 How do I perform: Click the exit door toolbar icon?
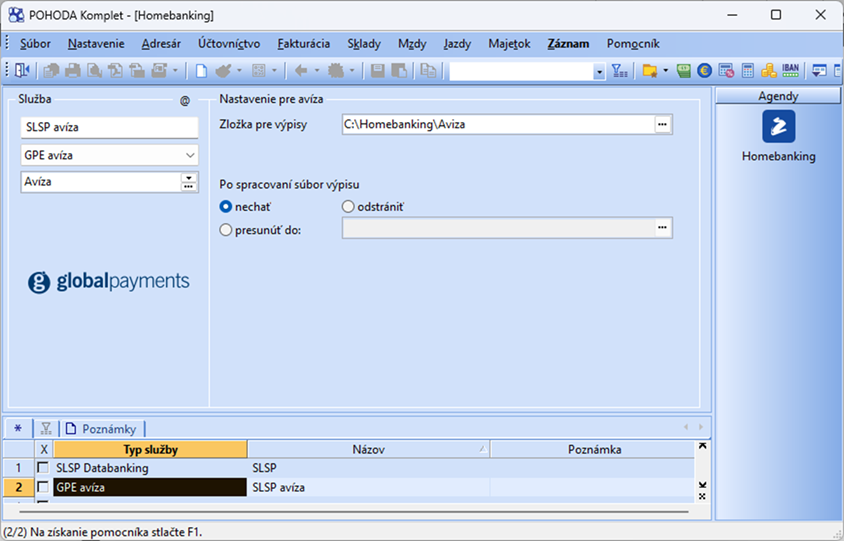coord(22,71)
